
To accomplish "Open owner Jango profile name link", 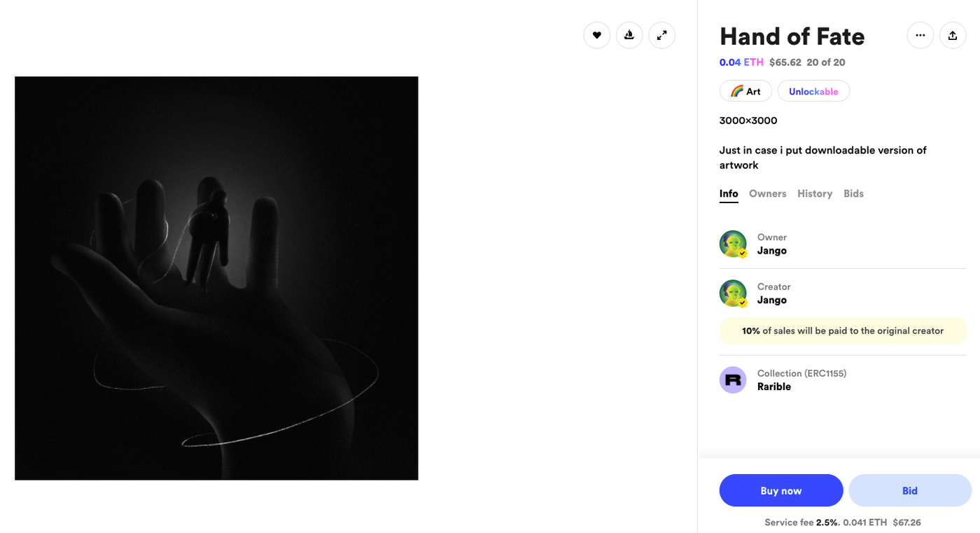I will point(772,251).
